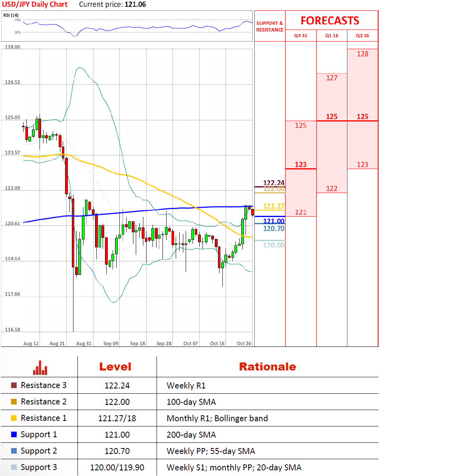This screenshot has height=476, width=460.
Task: Click the Aug 12 date axis label
Action: tap(31, 344)
